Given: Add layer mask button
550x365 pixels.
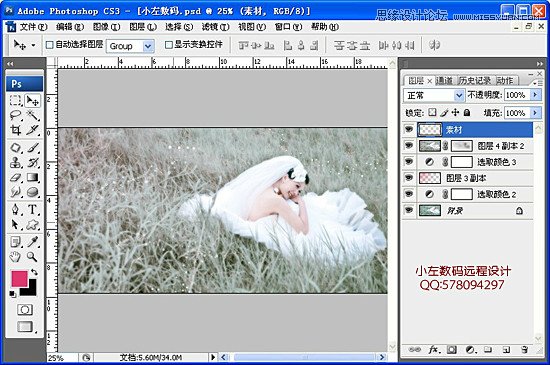Looking at the screenshot, I should pyautogui.click(x=452, y=350).
